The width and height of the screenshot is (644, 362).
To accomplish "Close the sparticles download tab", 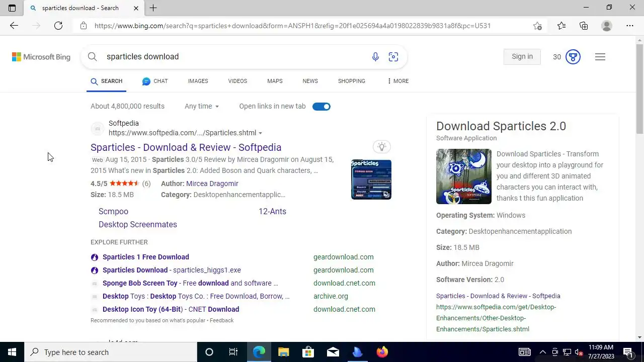I will [136, 8].
